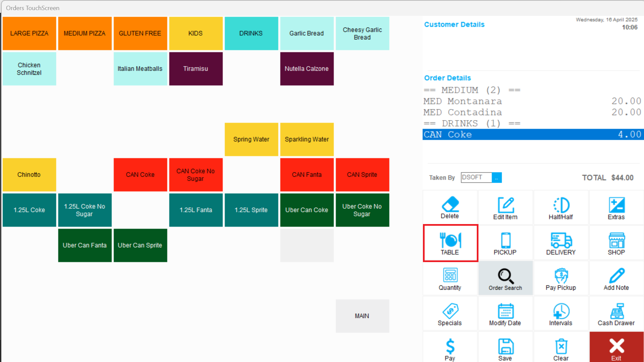Set order type to DELIVERY
The image size is (644, 362).
(561, 243)
